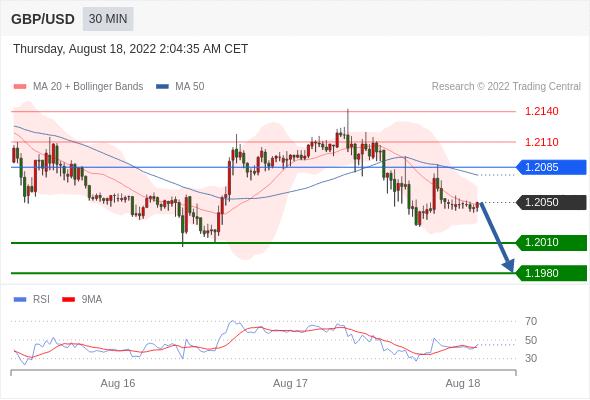Toggle the MA 50 legend entry
This screenshot has width=590, height=400.
180,87
